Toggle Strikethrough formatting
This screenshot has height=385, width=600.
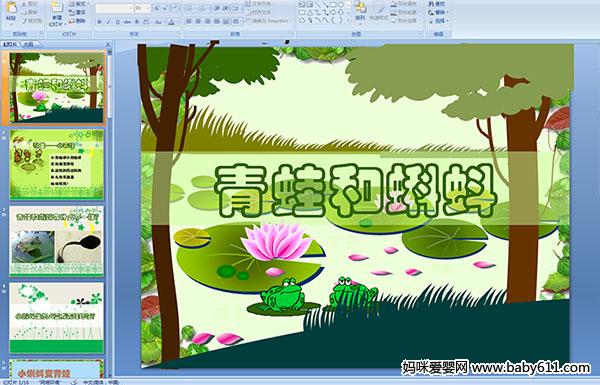click(127, 22)
